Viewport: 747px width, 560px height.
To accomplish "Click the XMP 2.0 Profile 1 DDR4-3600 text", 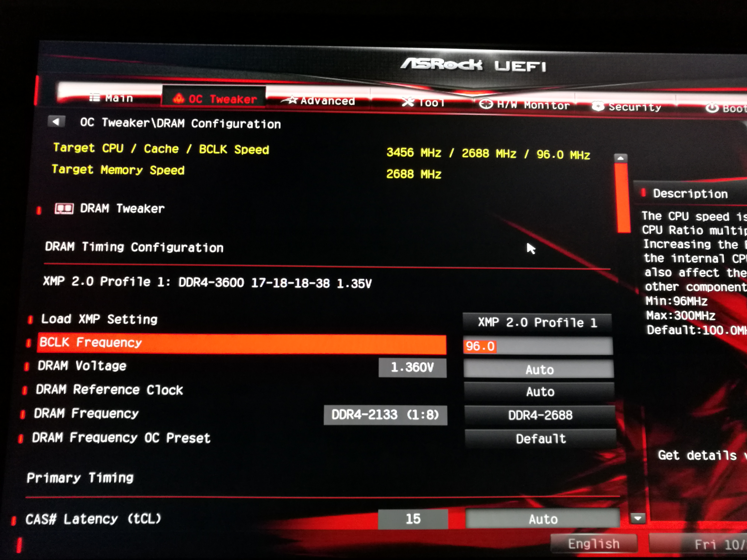I will click(x=207, y=282).
